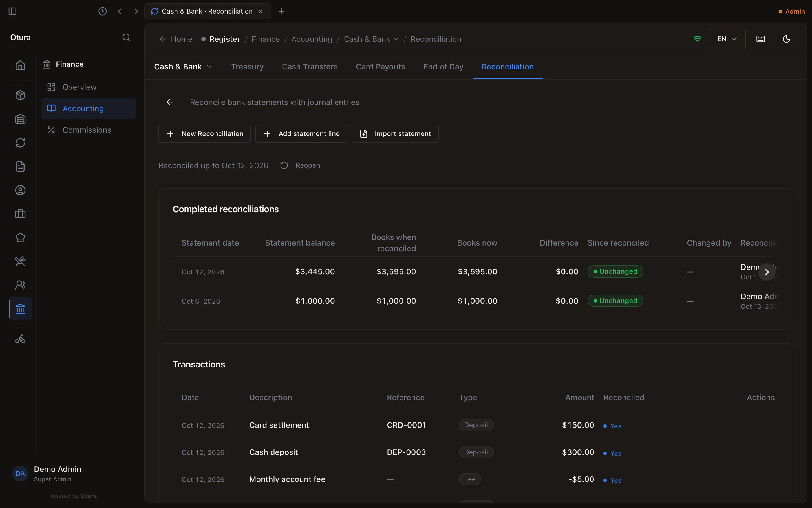Image resolution: width=812 pixels, height=508 pixels.
Task: Click the New Reconciliation button
Action: click(x=205, y=134)
